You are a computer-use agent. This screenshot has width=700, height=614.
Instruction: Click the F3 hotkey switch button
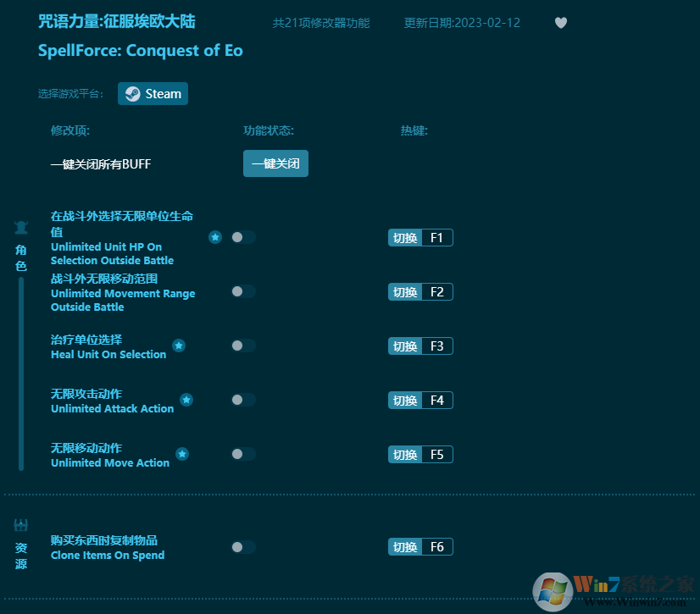click(420, 346)
